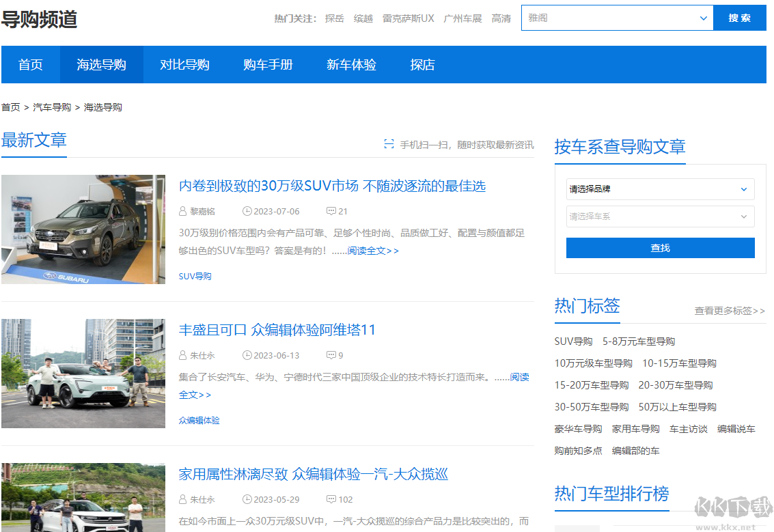Click the QR scan icon beside 手机扫一扫
This screenshot has height=532, width=774.
[389, 144]
